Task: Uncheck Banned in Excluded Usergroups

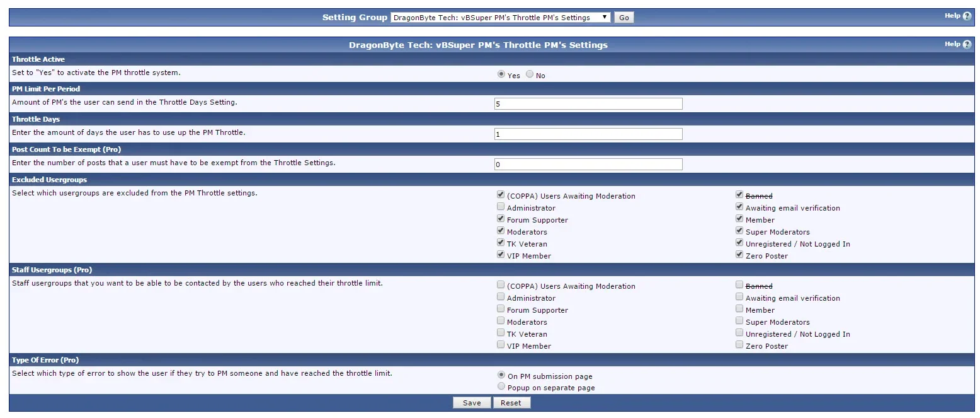Action: pos(739,195)
